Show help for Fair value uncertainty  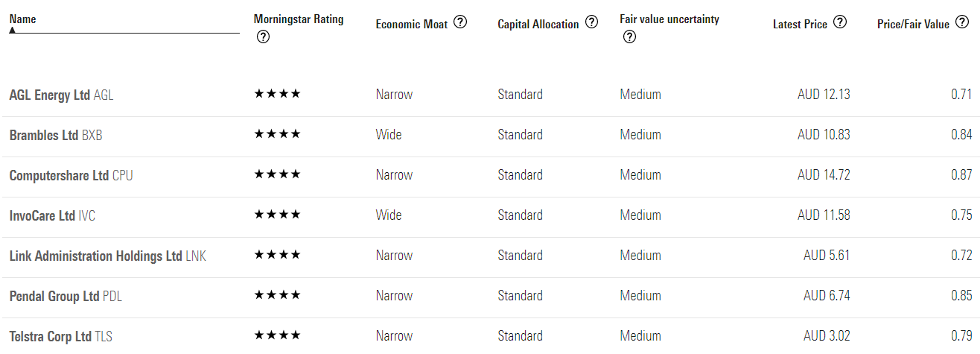(629, 37)
